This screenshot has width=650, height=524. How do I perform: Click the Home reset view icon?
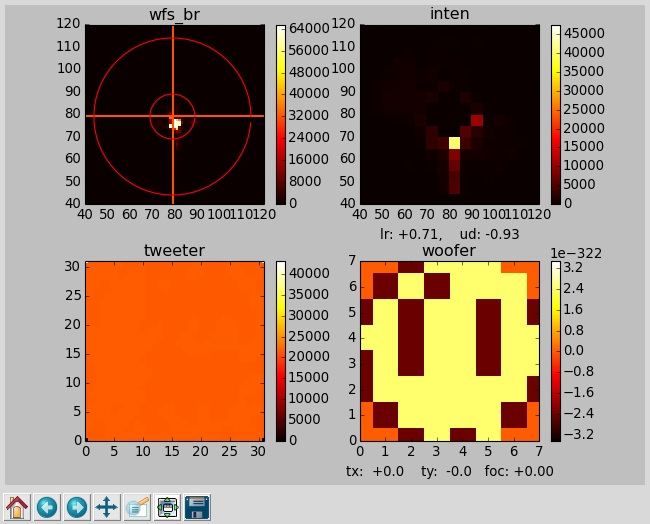click(x=17, y=507)
